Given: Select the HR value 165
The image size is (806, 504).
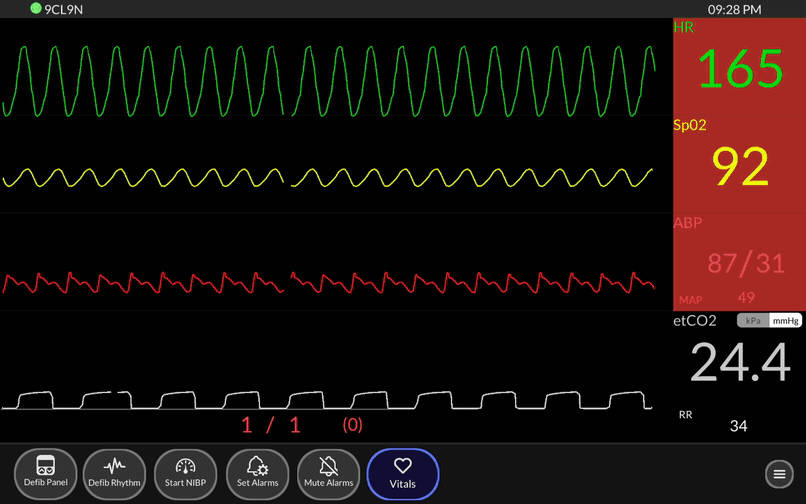Looking at the screenshot, I should [740, 68].
